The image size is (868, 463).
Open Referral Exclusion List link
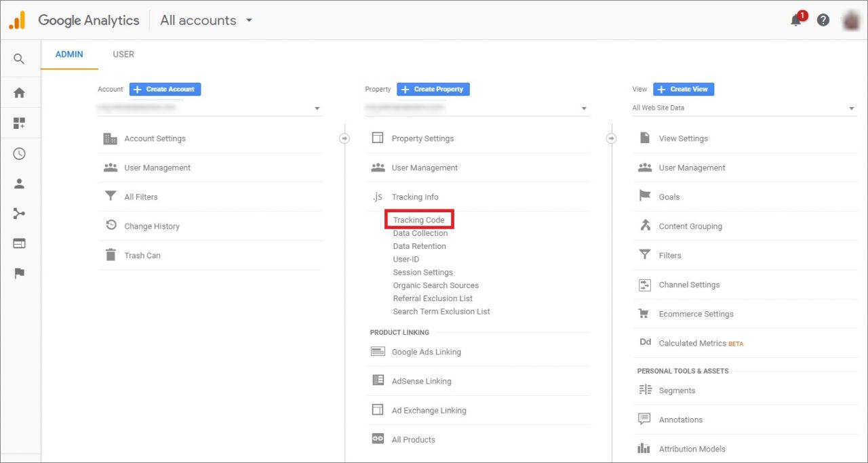[x=433, y=298]
